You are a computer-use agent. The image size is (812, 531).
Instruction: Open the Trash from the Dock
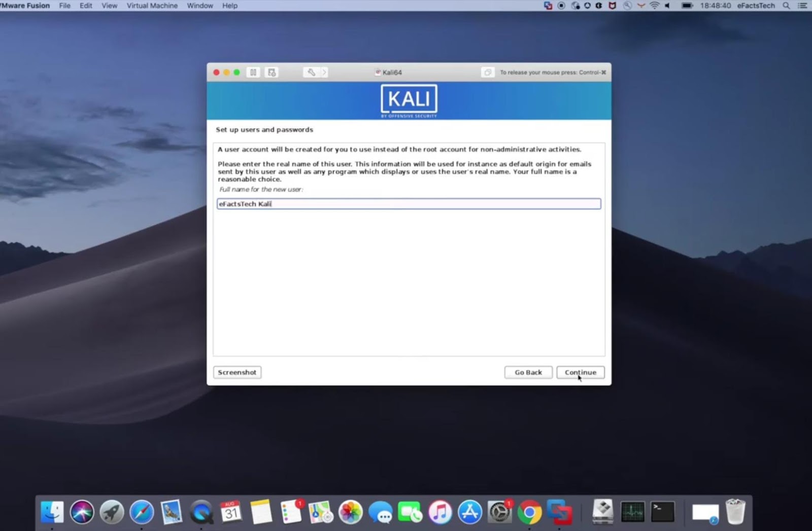[735, 512]
